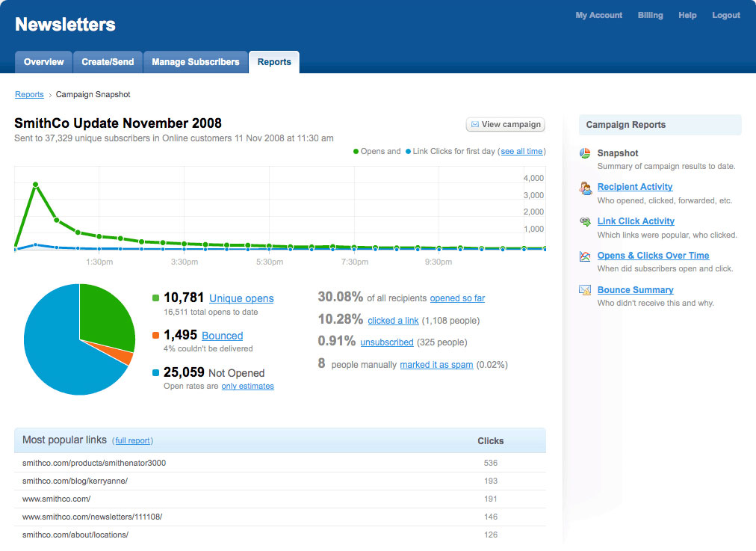756x551 pixels.
Task: Click the blue Not Opened legend square
Action: coord(155,372)
